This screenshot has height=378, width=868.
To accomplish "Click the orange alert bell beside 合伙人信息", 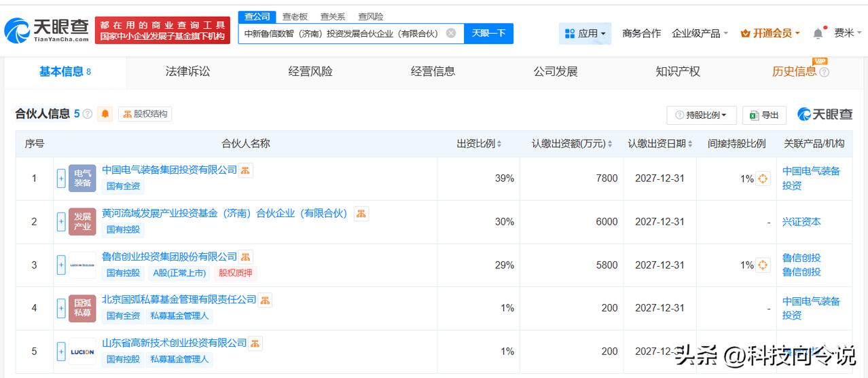I will coord(105,114).
